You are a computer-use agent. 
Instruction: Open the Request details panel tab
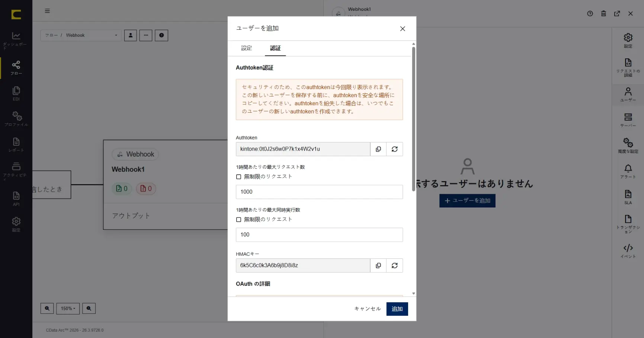(628, 67)
